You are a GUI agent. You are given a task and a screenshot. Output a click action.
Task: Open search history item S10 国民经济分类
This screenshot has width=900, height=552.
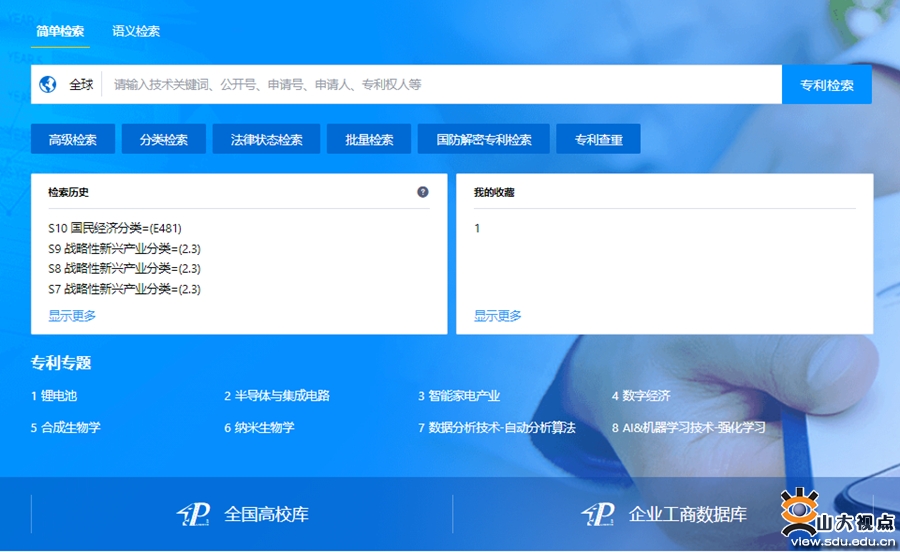click(x=115, y=228)
